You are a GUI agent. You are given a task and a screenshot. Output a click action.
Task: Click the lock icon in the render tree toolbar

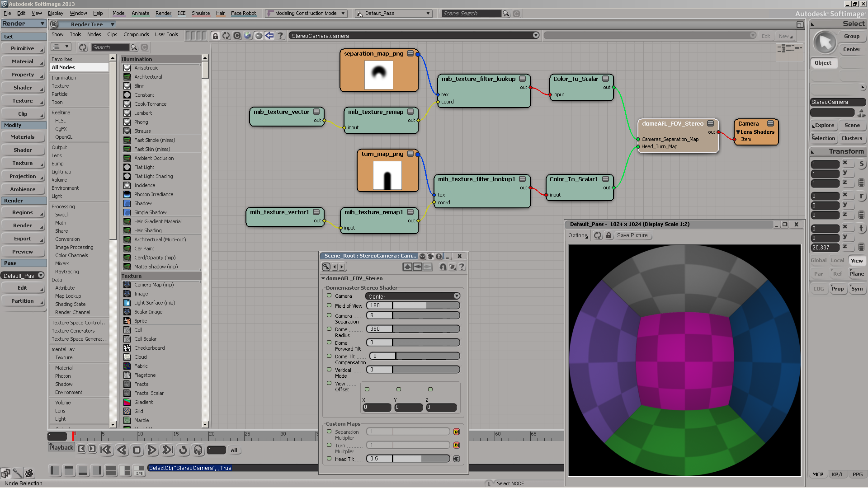coord(215,36)
